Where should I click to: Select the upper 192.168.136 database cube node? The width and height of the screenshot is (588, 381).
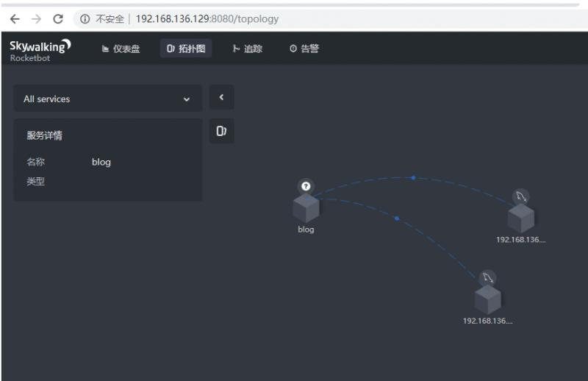(x=521, y=219)
